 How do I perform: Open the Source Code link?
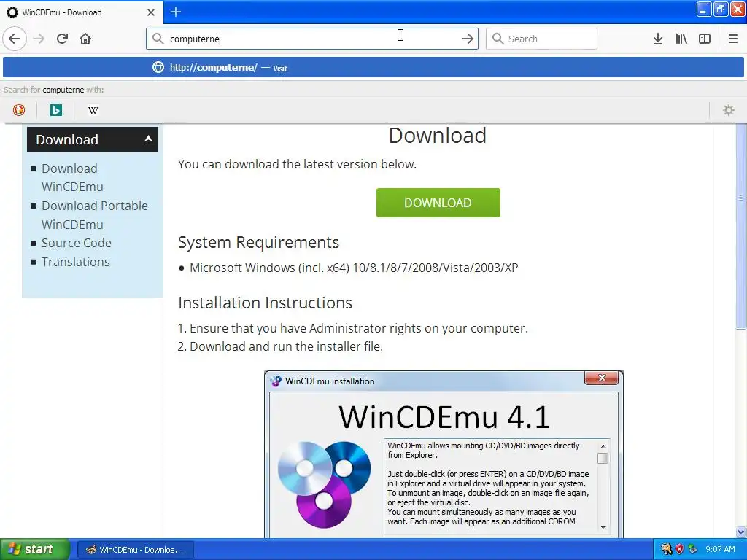[76, 243]
